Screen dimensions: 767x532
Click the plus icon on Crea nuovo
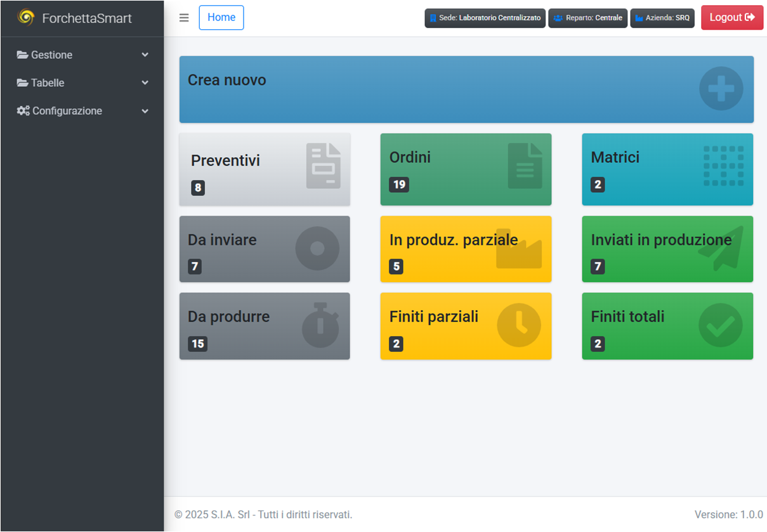[721, 89]
